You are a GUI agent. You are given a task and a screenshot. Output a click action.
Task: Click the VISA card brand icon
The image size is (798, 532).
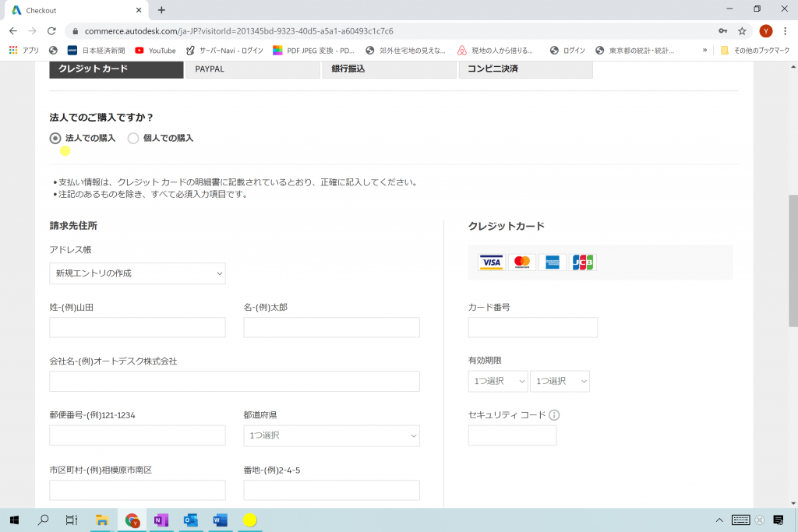pyautogui.click(x=491, y=262)
